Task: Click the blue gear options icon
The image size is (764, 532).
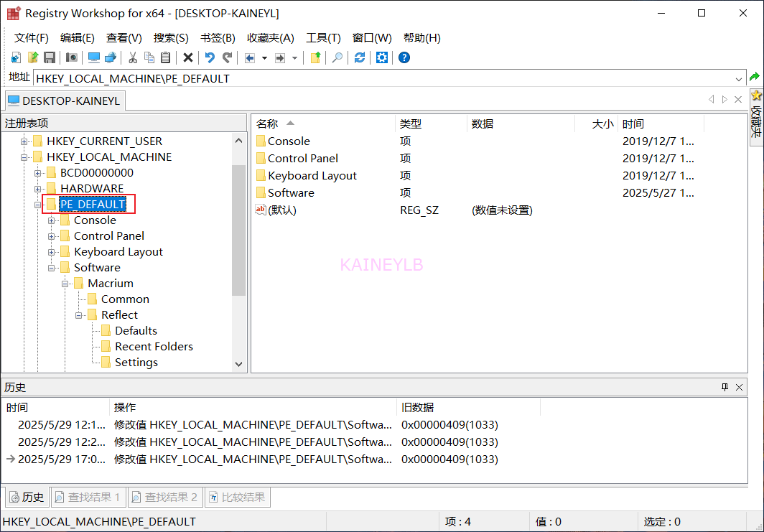Action: [382, 57]
